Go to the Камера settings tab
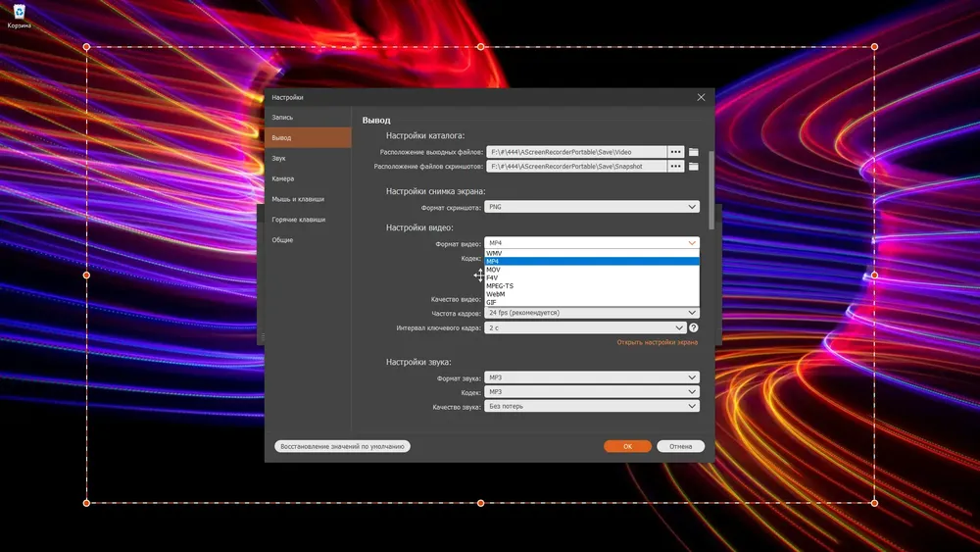 click(283, 178)
